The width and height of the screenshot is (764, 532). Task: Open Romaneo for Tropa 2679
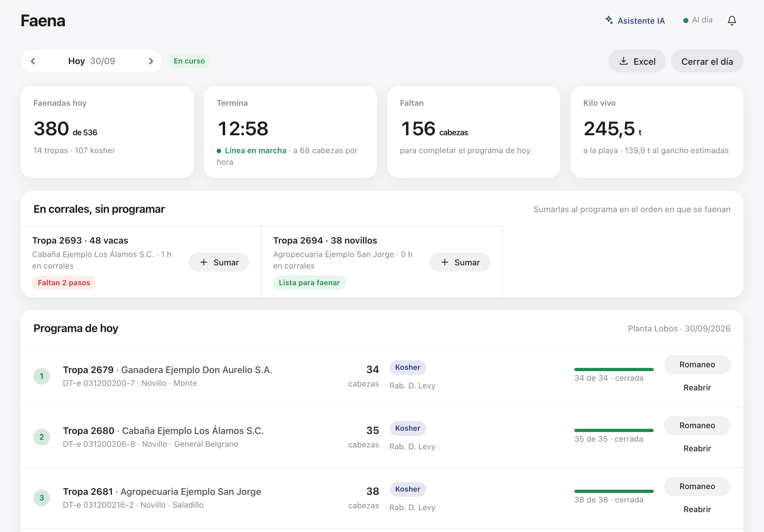[x=697, y=365]
